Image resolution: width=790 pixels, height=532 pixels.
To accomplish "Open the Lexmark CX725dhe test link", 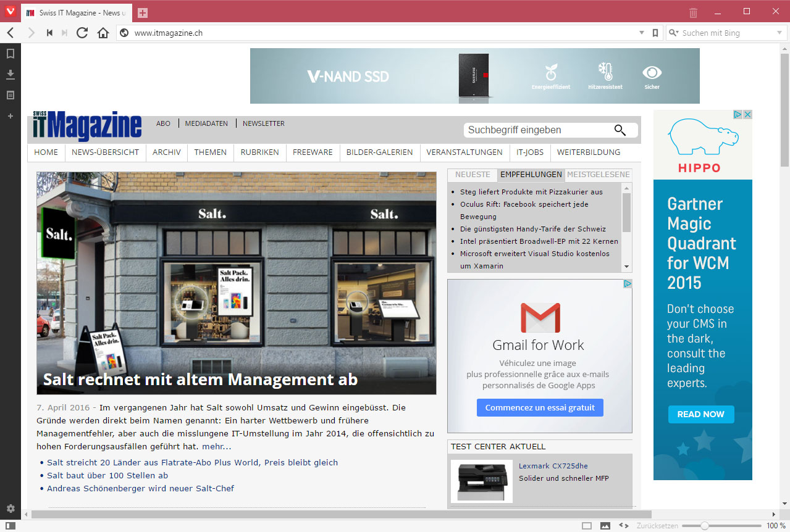I will [553, 466].
